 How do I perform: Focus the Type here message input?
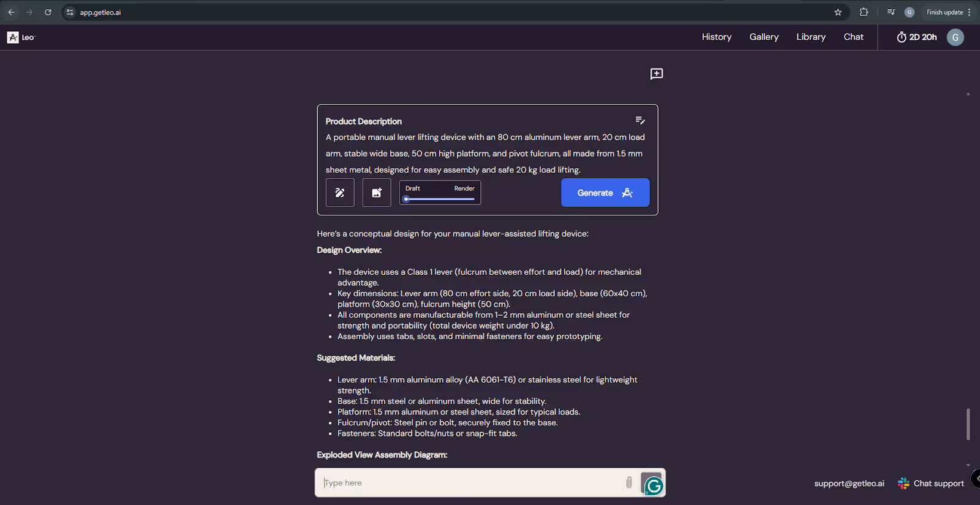click(x=472, y=483)
